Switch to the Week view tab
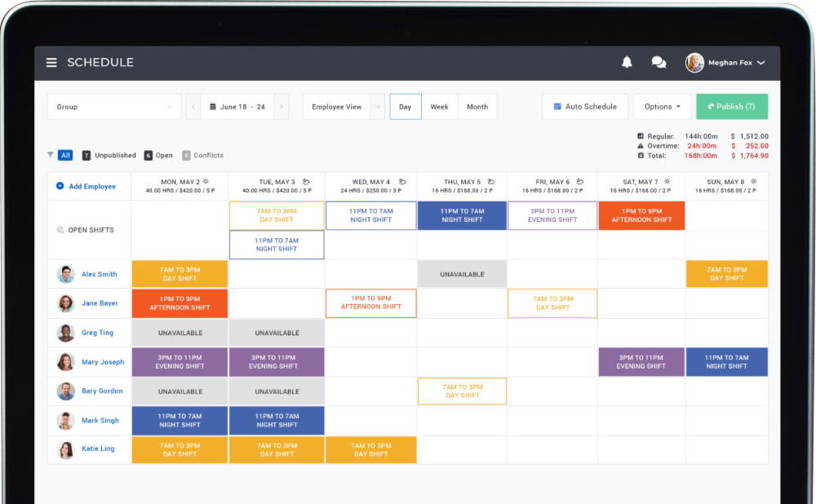This screenshot has height=504, width=816. pos(439,107)
